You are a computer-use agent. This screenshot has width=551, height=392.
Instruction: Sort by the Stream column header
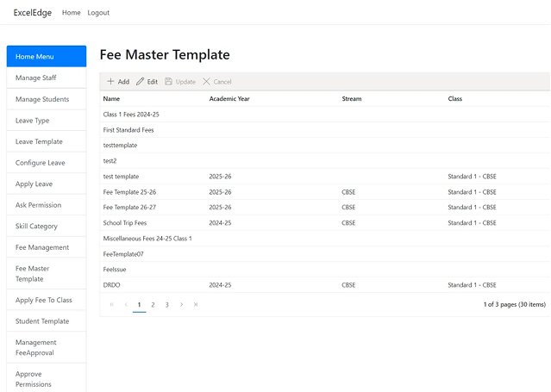coord(352,99)
